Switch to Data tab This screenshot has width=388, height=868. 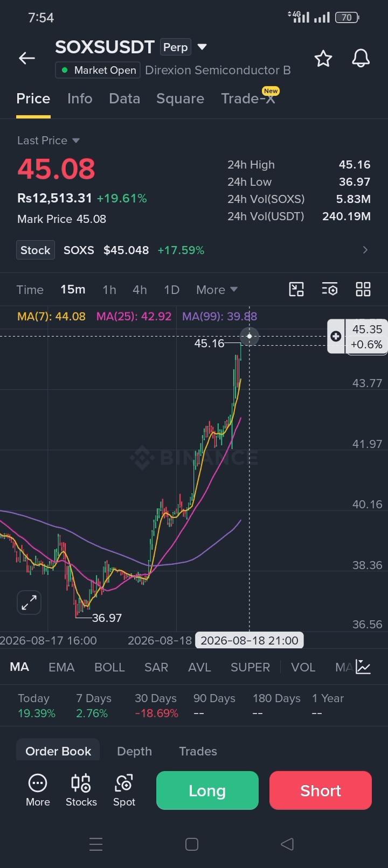[x=124, y=99]
